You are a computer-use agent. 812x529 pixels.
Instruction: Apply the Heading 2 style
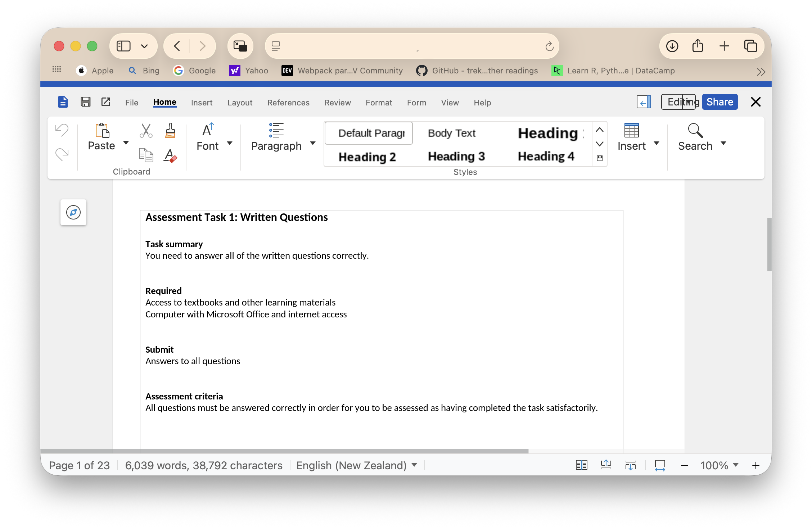367,157
